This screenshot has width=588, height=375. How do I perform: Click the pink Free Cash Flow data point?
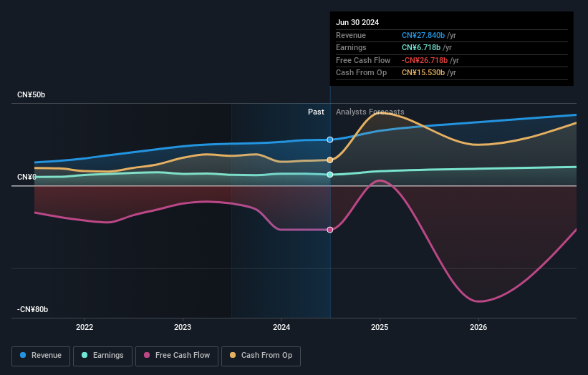coord(330,230)
